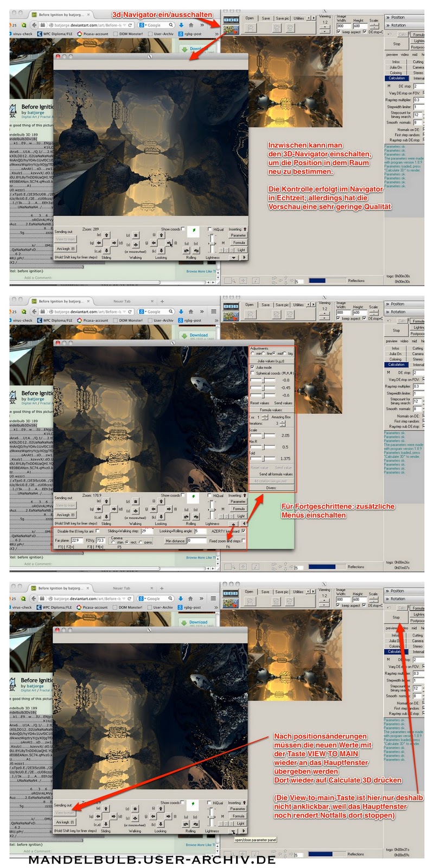
Task: Click Iterations stepper in formula values panel
Action: pos(283,423)
